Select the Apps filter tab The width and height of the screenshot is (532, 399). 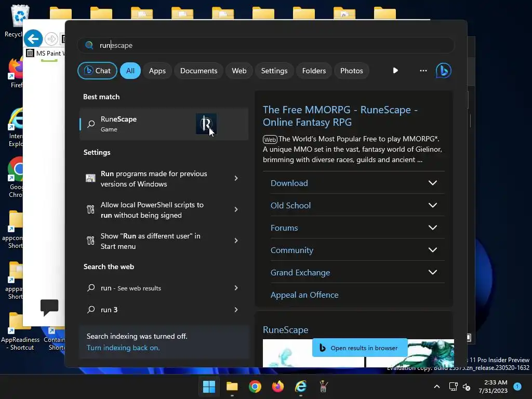click(157, 71)
